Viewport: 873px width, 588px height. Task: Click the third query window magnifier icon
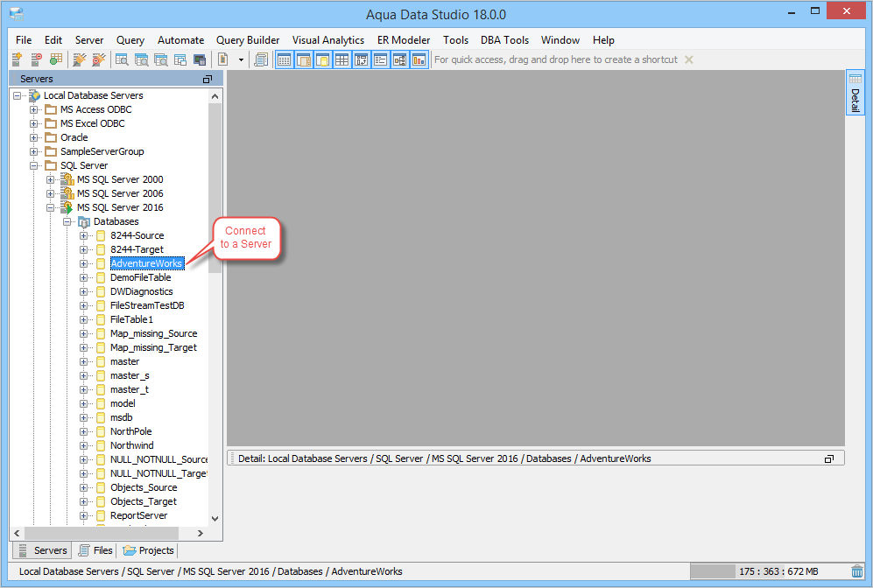[161, 59]
